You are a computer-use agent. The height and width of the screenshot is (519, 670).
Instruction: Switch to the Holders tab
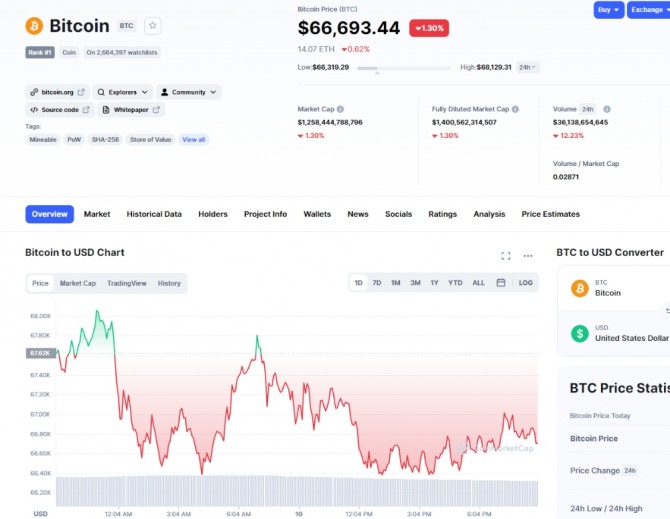point(213,214)
